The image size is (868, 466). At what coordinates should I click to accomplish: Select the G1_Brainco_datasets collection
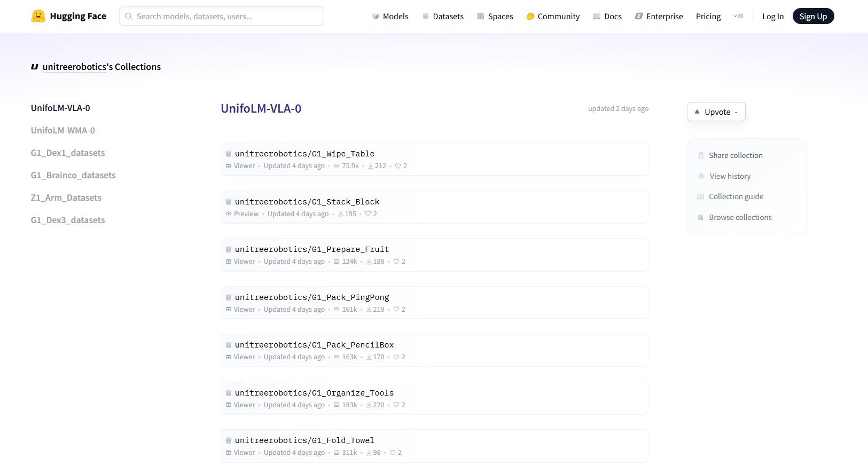(73, 175)
